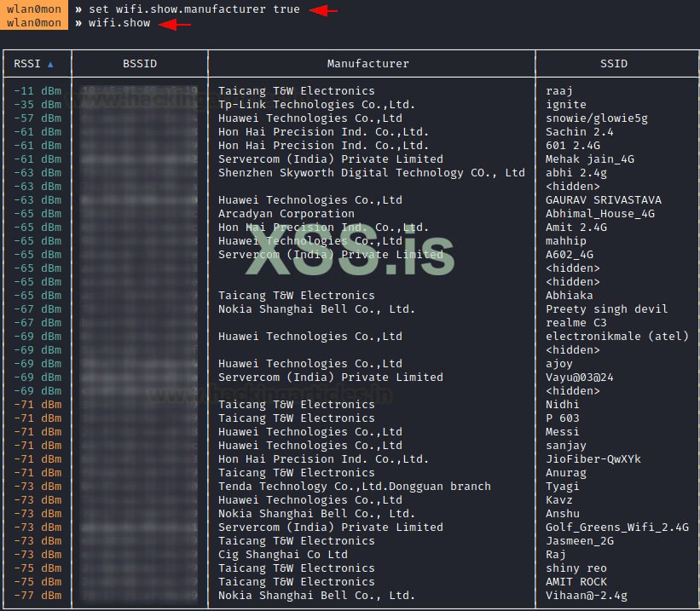Click SSID 'Nidhi'
Viewport: 700px width, 611px height.
point(563,405)
